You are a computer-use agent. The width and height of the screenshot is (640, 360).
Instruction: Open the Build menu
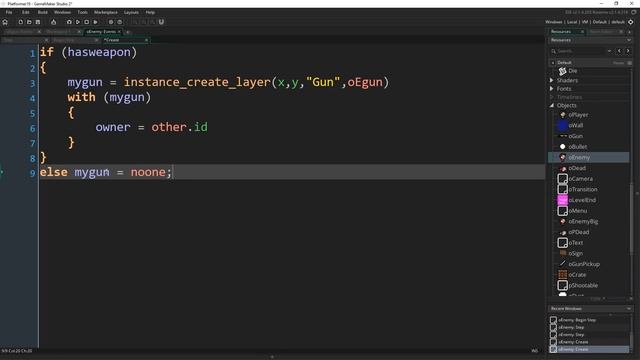(x=42, y=12)
